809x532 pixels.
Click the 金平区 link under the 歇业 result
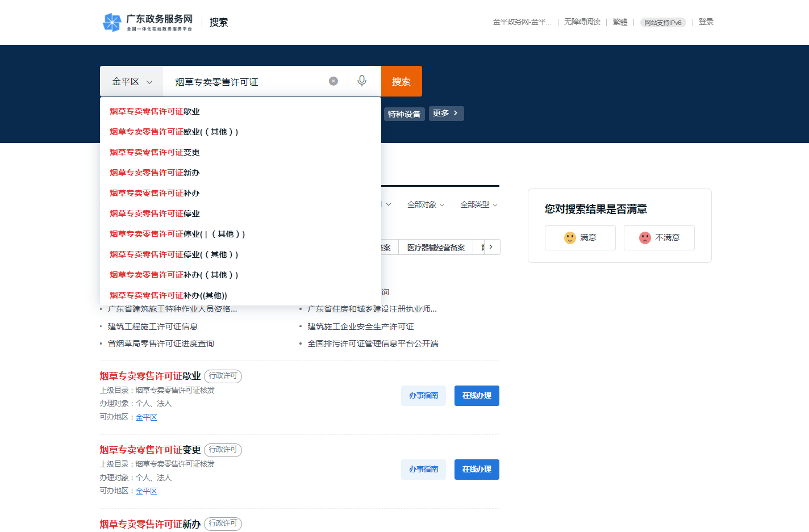(146, 417)
